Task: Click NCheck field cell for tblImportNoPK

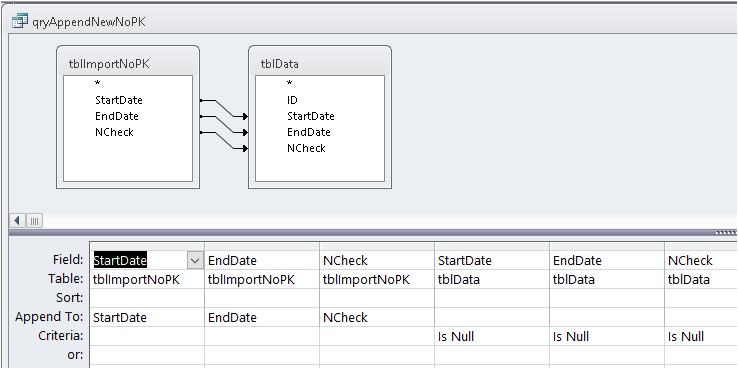Action: 377,260
